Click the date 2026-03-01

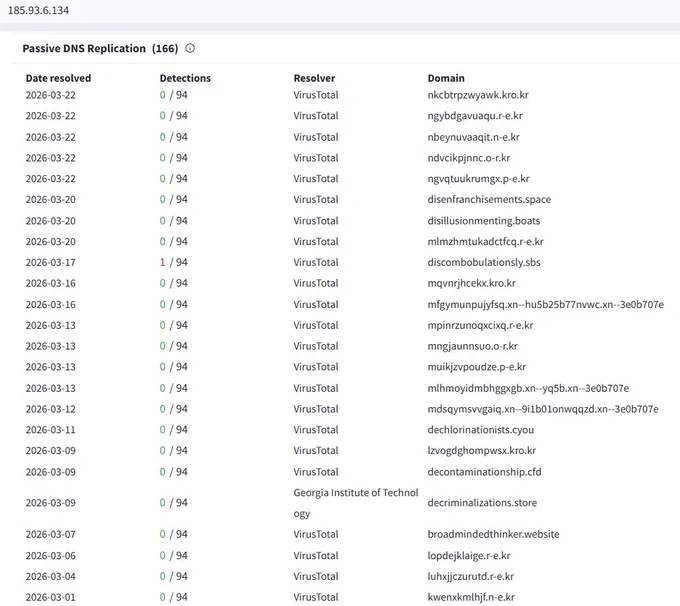coord(50,597)
